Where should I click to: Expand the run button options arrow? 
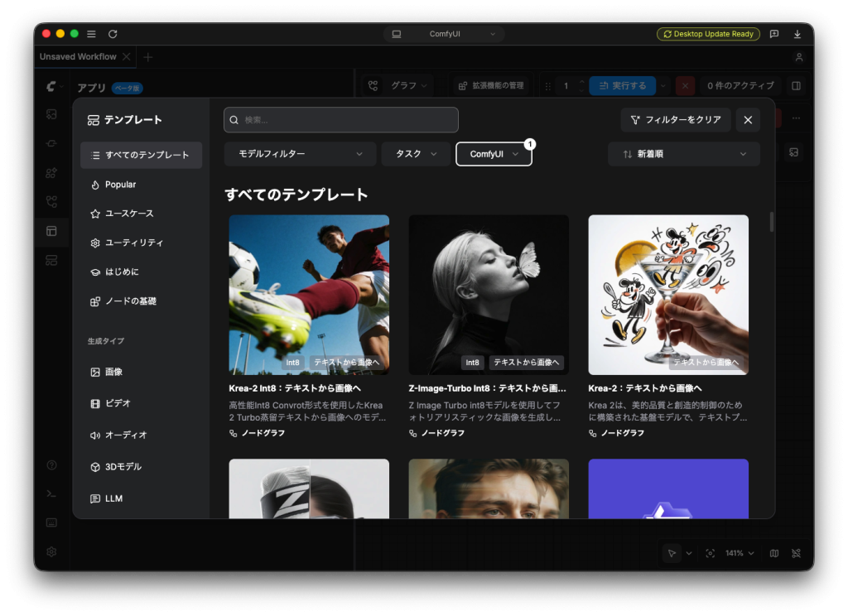coord(663,85)
